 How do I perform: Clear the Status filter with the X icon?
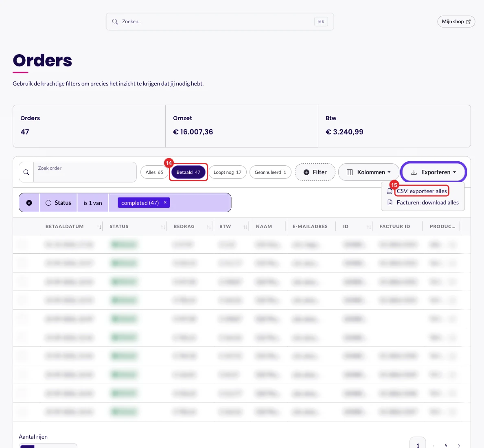[29, 203]
